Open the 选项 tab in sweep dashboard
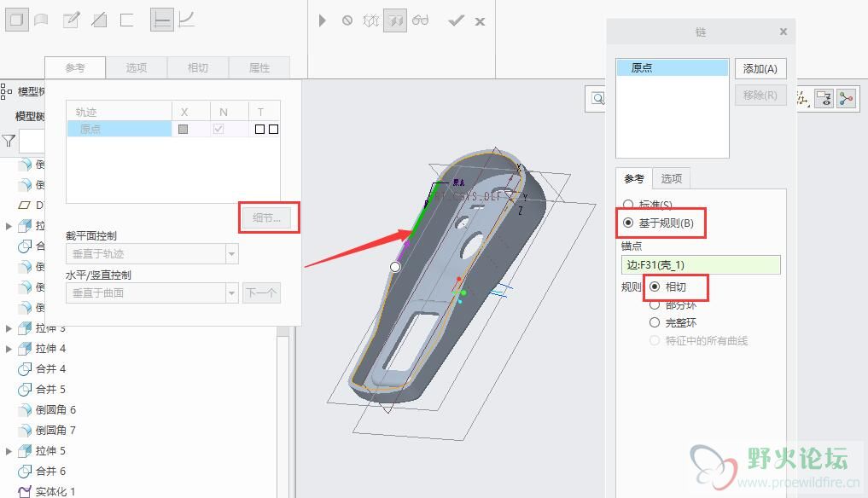This screenshot has height=498, width=868. (137, 67)
